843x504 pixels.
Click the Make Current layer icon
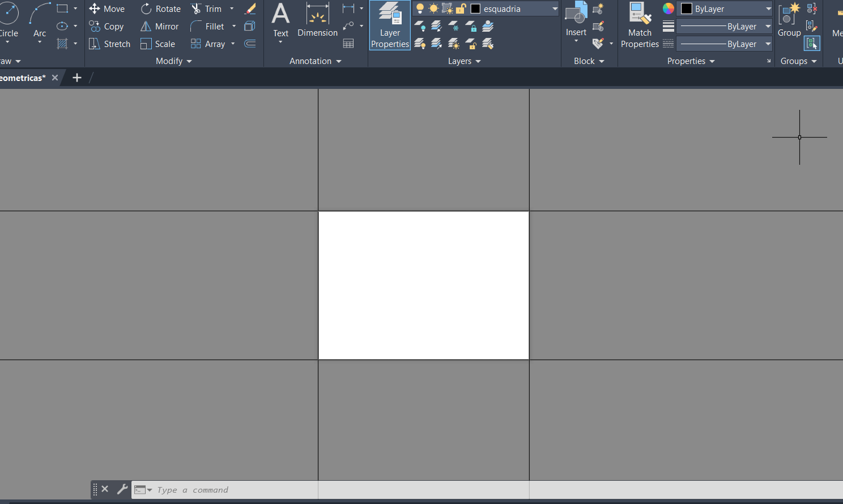tap(488, 26)
